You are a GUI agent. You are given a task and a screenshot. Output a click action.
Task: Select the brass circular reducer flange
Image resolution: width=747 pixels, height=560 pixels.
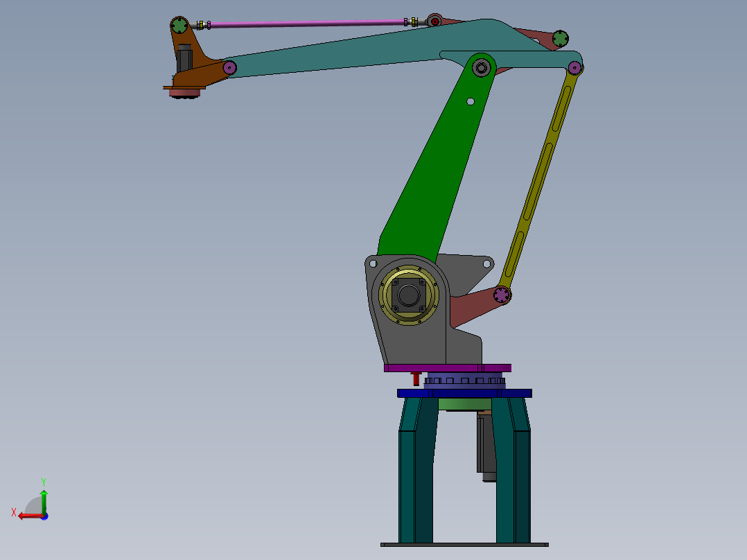click(408, 295)
